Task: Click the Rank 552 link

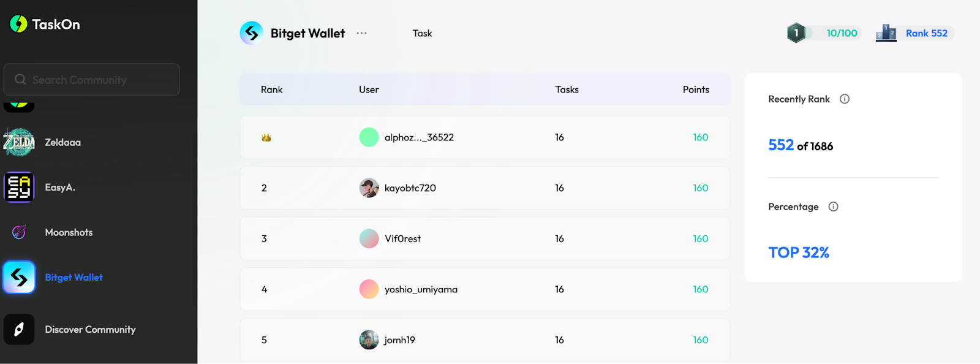Action: [x=926, y=33]
